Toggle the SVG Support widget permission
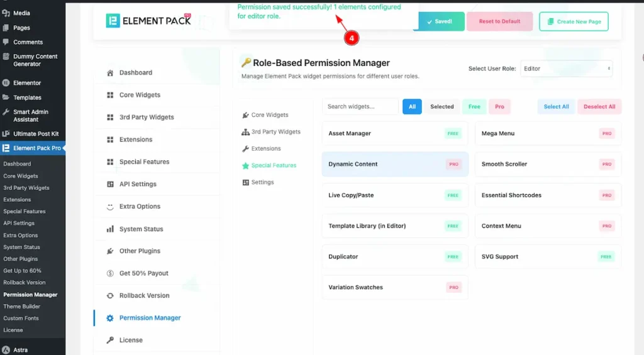 [548, 256]
